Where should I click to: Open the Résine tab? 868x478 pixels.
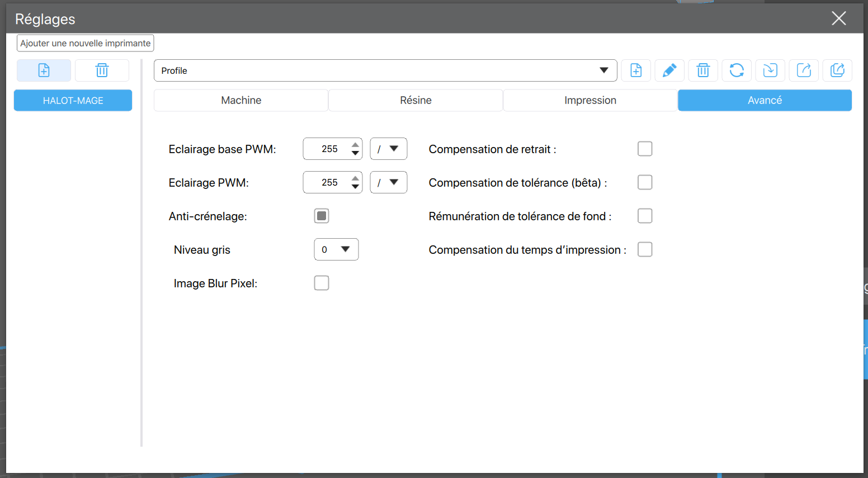tap(416, 101)
